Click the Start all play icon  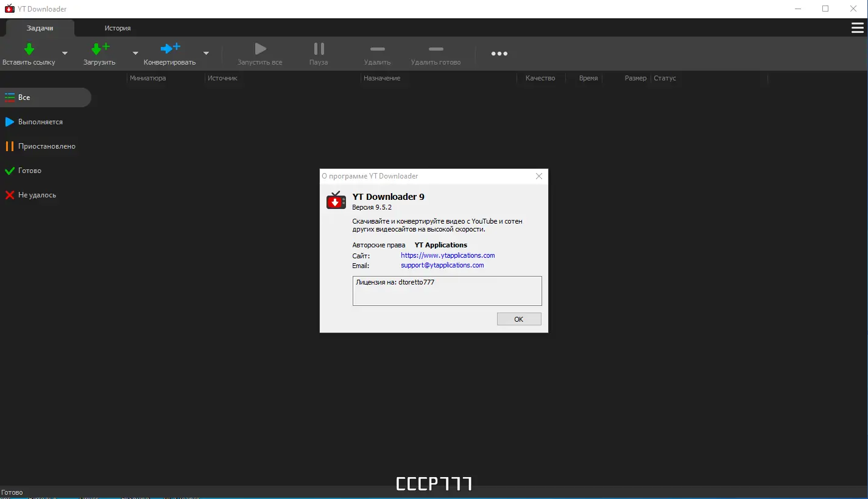tap(260, 49)
